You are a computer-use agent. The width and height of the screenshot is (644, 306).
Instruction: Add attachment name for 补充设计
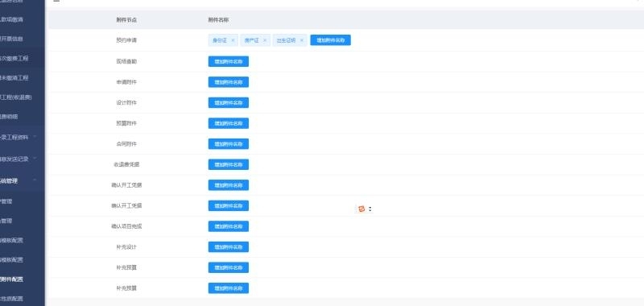point(229,247)
